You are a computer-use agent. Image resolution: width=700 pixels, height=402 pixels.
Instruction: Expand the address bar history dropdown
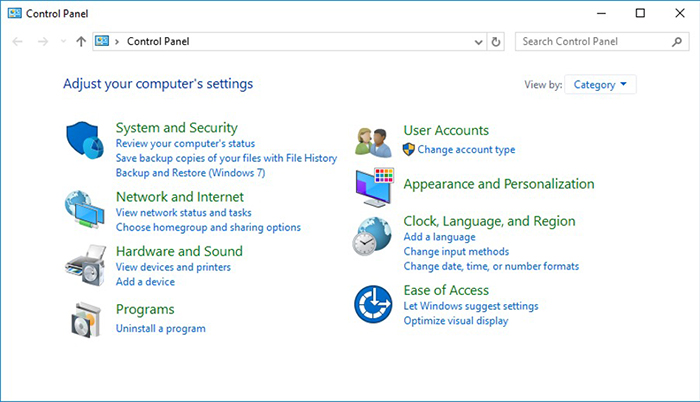(478, 42)
